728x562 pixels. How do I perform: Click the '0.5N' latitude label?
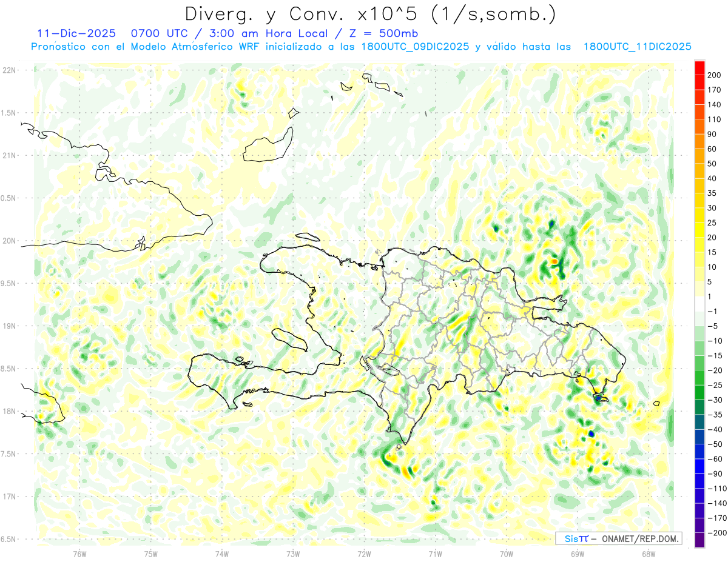coord(8,198)
